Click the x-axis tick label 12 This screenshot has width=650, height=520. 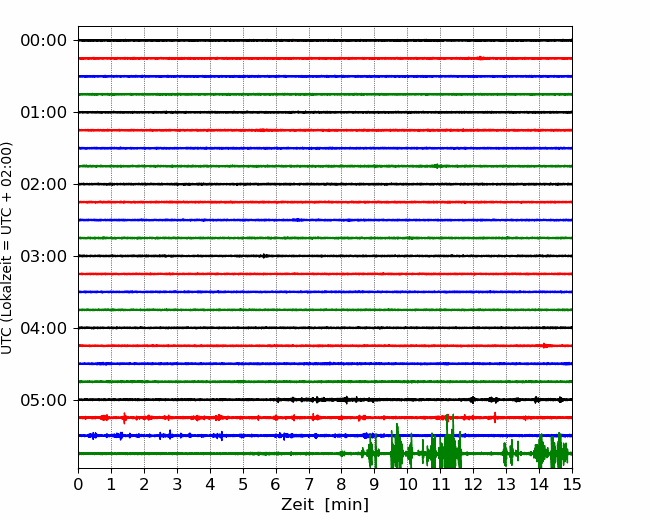click(x=473, y=484)
